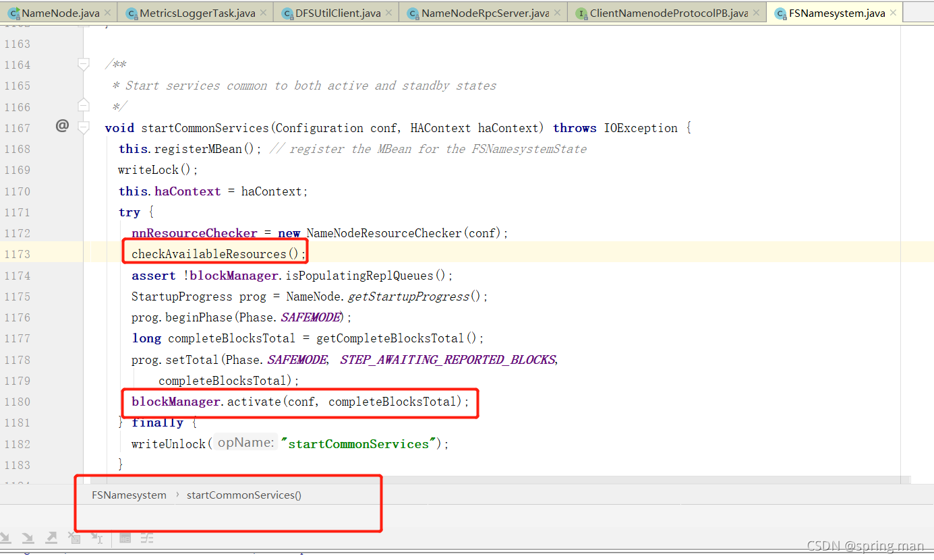
Task: Click the Step Out debugger icon
Action: pos(51,538)
